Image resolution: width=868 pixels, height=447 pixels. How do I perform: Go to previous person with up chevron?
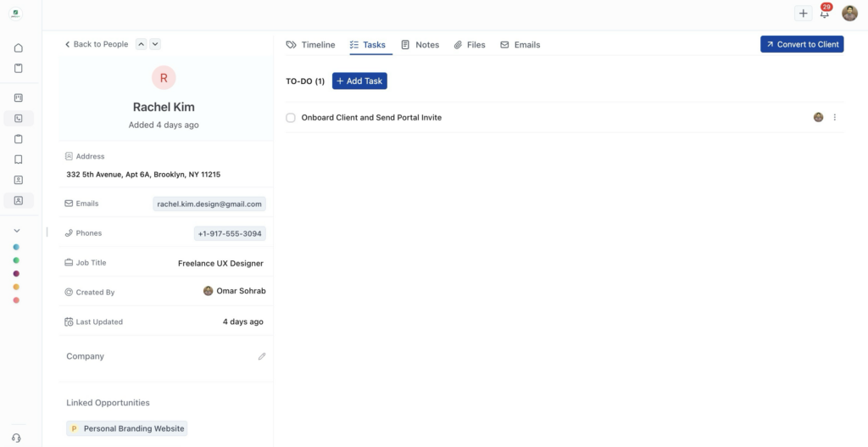point(142,44)
